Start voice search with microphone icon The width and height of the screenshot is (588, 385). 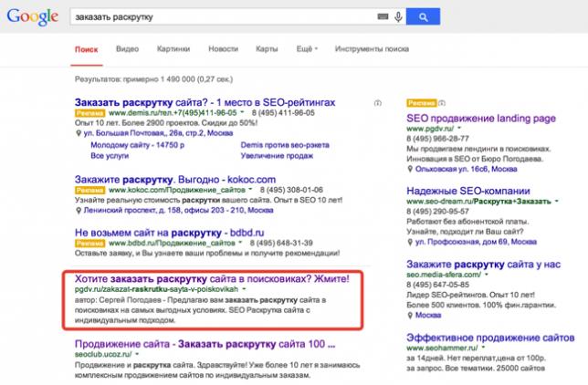(398, 16)
